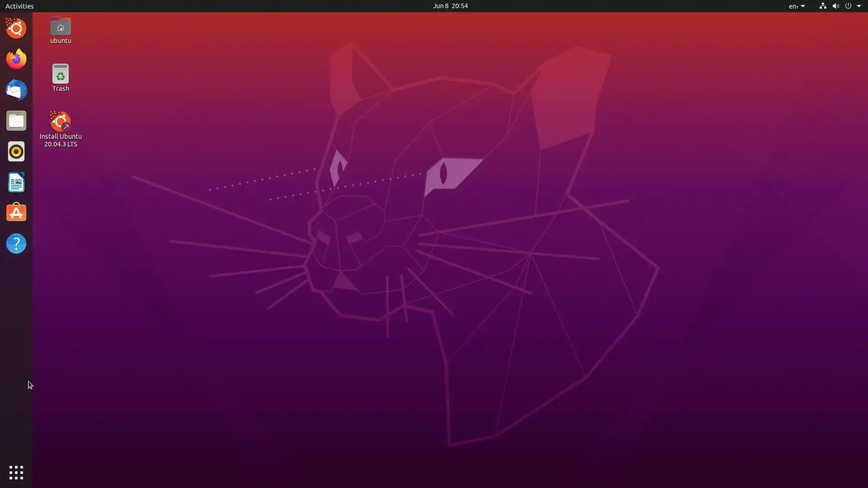Image resolution: width=868 pixels, height=488 pixels.
Task: Launch Rhythmbox music player
Action: [x=16, y=151]
